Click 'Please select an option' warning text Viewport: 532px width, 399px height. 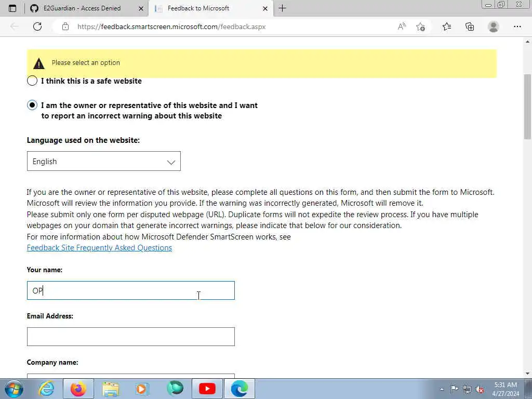(86, 63)
